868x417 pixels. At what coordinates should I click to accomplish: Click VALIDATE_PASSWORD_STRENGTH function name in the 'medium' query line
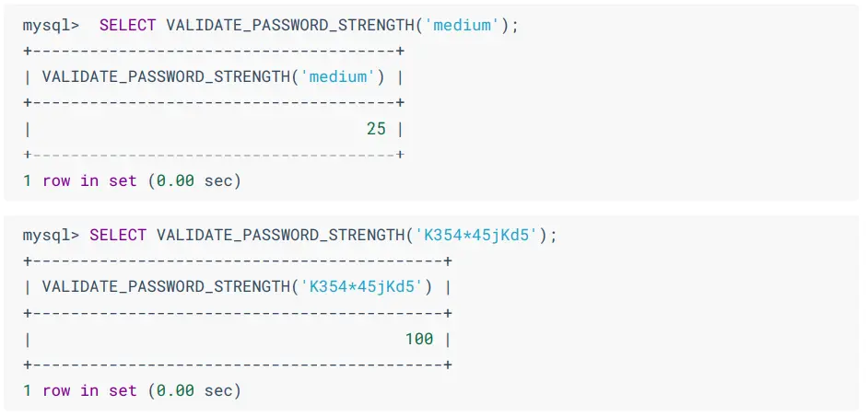tap(289, 25)
